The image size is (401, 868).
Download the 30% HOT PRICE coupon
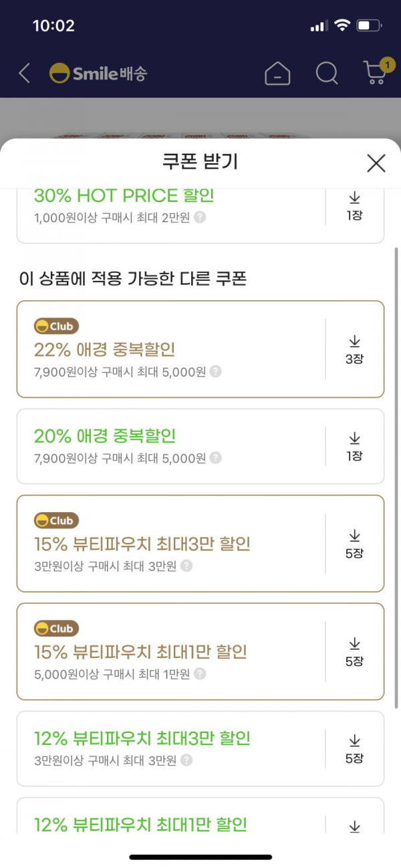tap(354, 206)
